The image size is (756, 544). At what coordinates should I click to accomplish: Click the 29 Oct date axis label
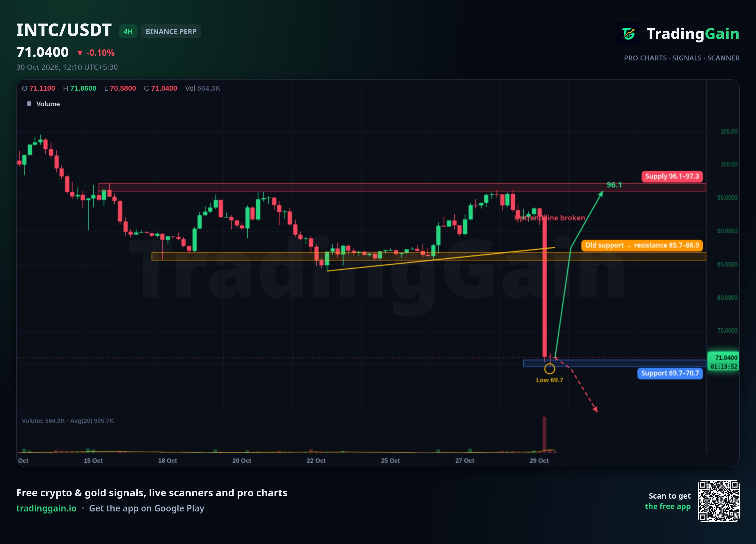[539, 461]
